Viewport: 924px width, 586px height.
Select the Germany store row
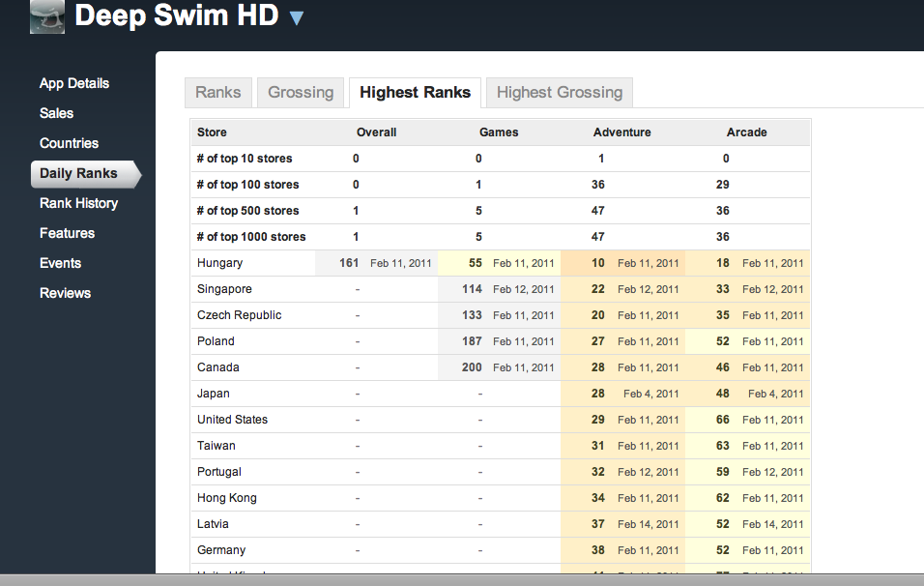pyautogui.click(x=500, y=550)
